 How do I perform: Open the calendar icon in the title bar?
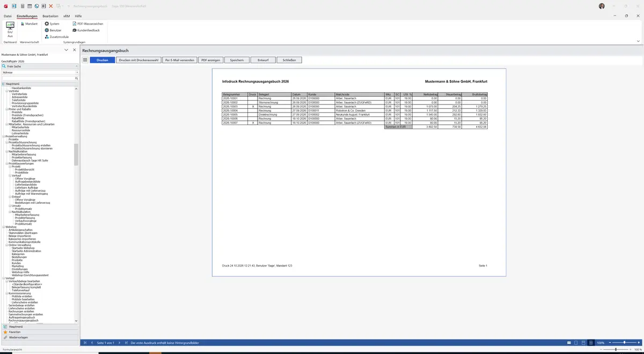(30, 6)
